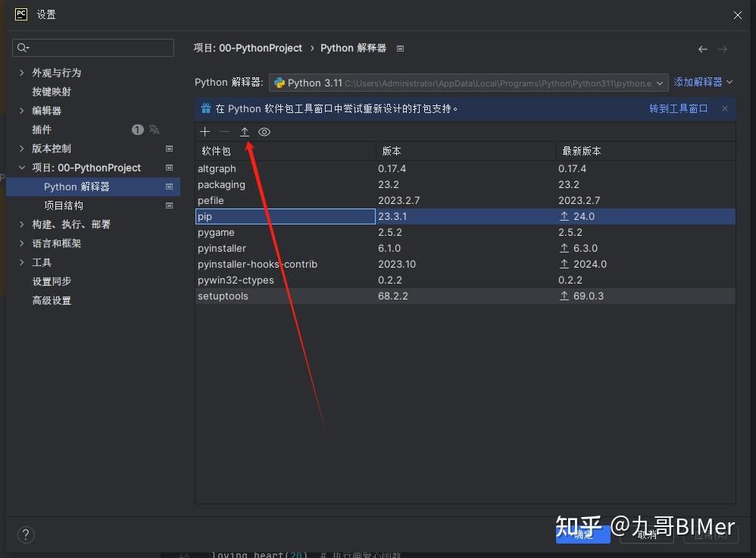Expand the 外观与行为 section
Screen dimensions: 756x558
pos(22,73)
